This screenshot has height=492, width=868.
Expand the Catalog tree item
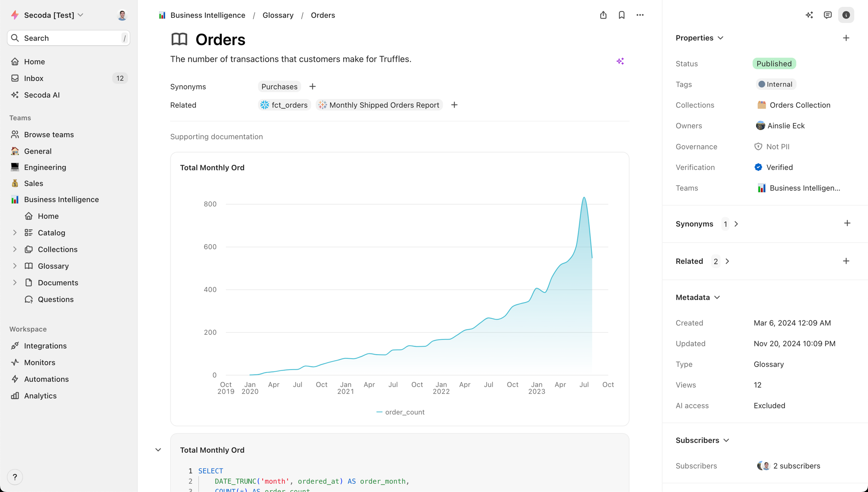pos(15,233)
